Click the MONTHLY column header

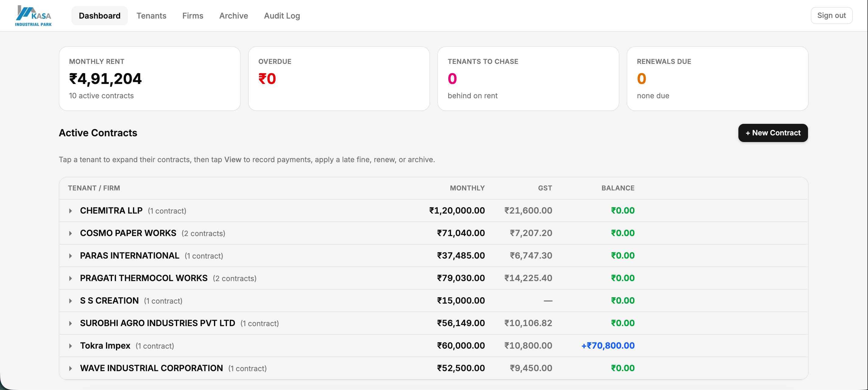pos(467,188)
